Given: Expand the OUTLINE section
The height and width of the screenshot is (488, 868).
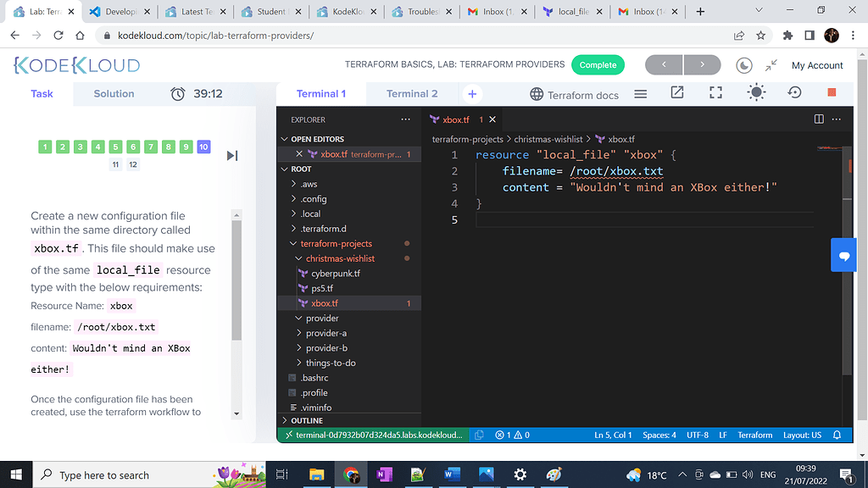Looking at the screenshot, I should click(306, 420).
